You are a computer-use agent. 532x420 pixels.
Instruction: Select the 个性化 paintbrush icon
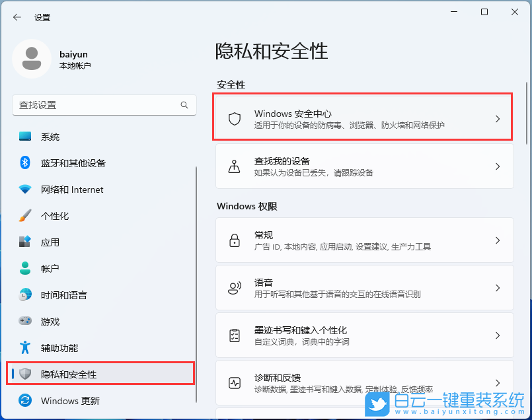[x=24, y=216]
